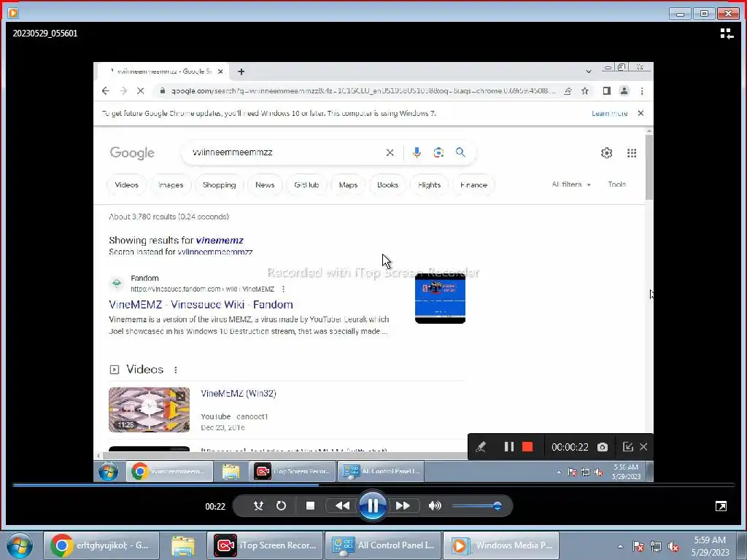Click the VineMEMZ - Vinesauce Wiki - Fandom result
This screenshot has height=560, width=747.
tap(201, 304)
